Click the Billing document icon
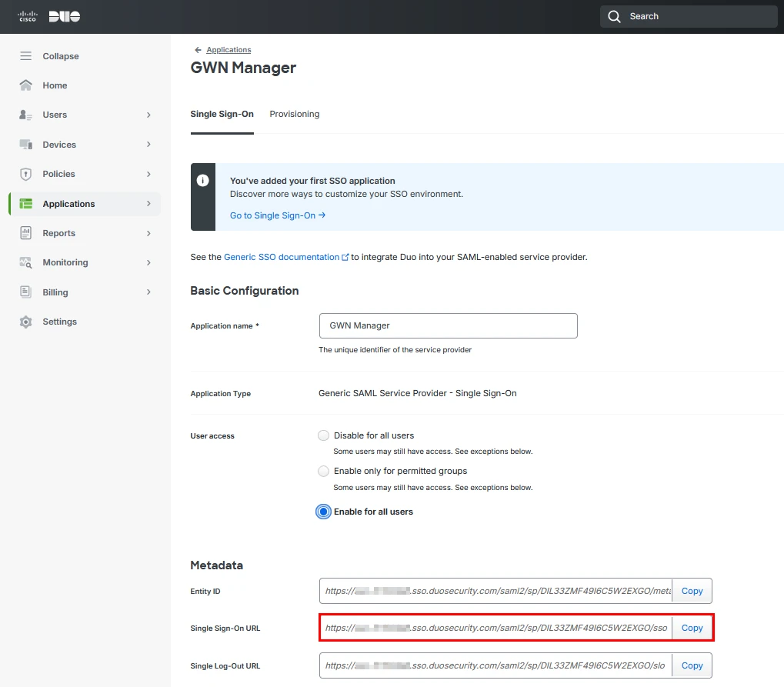The height and width of the screenshot is (687, 784). pos(25,292)
